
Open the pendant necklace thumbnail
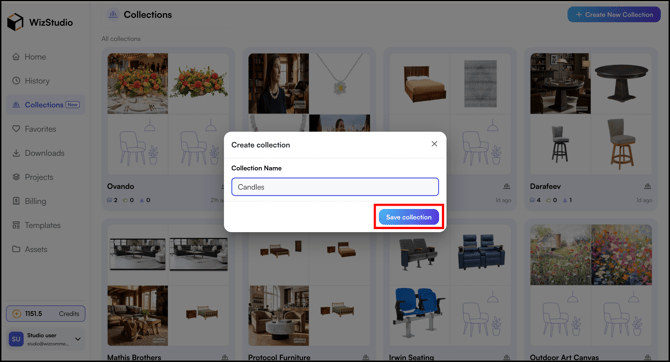(x=340, y=83)
